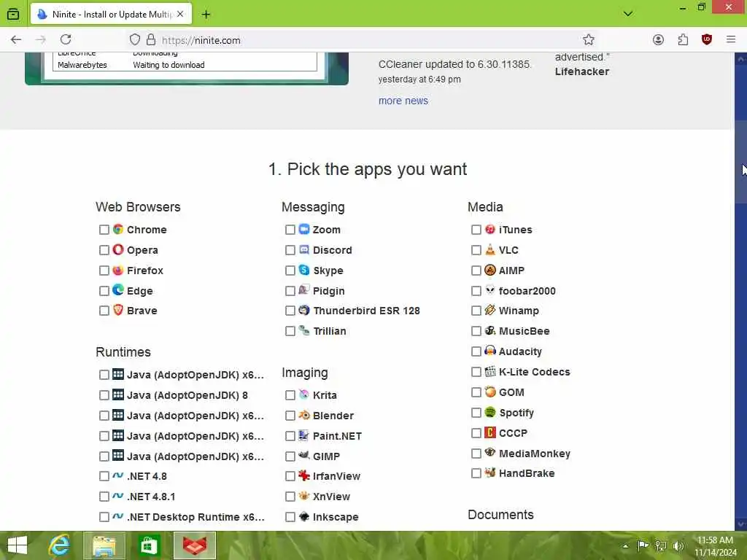Open the Firefox hamburger menu

[731, 39]
